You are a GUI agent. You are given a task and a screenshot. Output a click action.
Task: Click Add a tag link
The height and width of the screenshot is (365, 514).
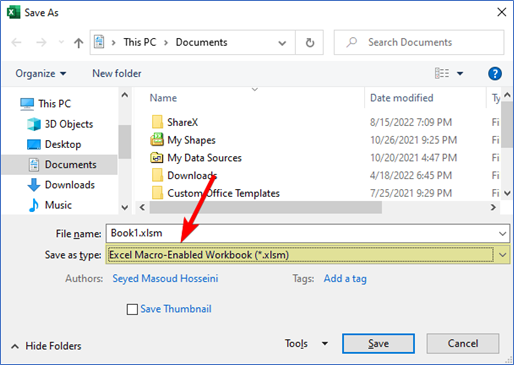[x=345, y=279]
